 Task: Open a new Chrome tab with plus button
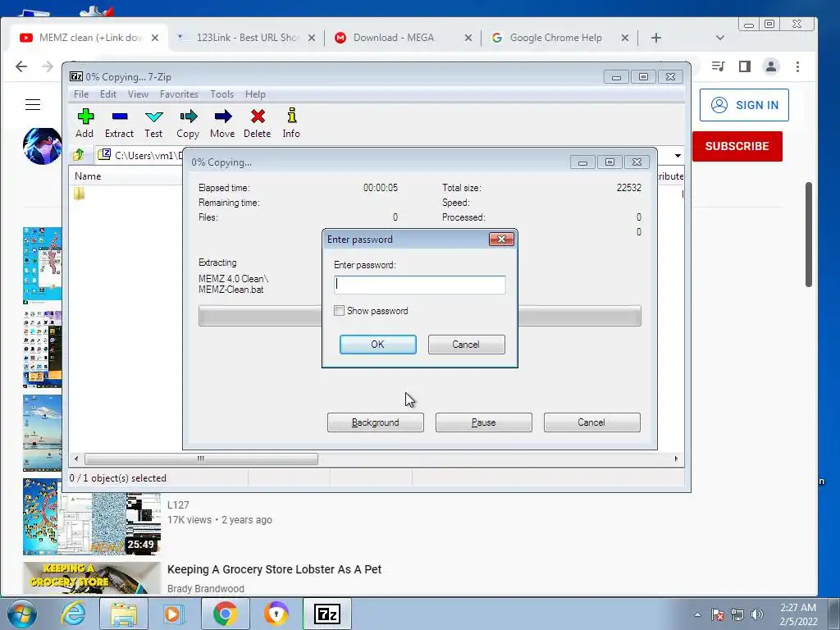(656, 38)
